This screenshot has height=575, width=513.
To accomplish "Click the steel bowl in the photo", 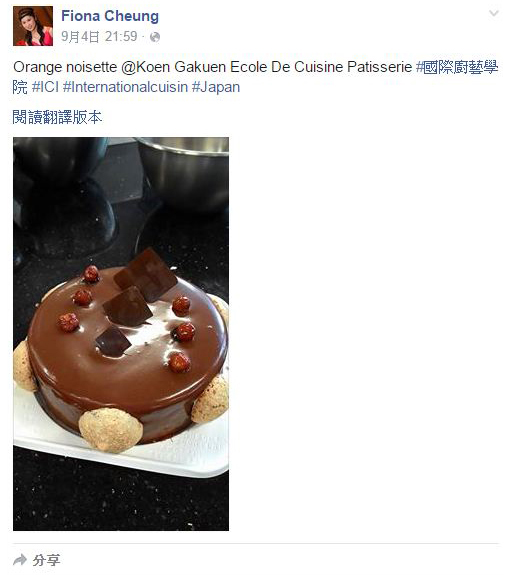I will click(185, 173).
